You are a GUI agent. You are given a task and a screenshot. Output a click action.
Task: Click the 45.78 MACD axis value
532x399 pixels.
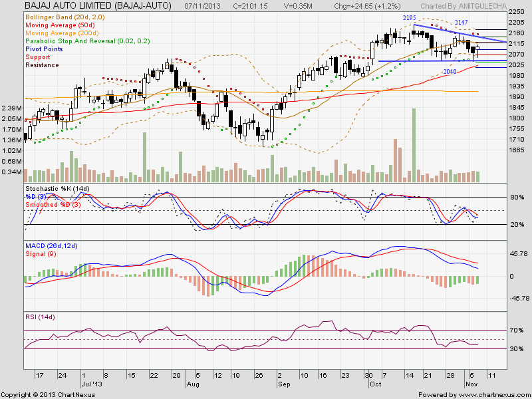point(517,254)
